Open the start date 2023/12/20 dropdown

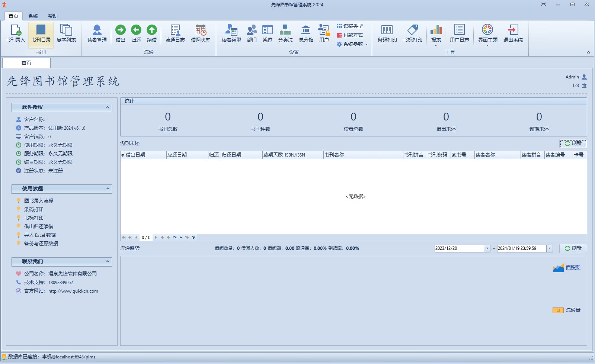[487, 248]
